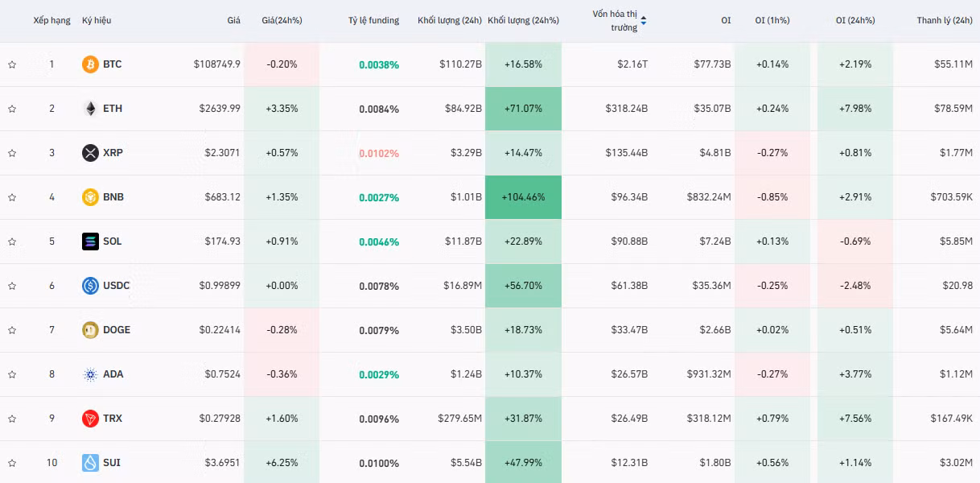Image resolution: width=980 pixels, height=483 pixels.
Task: Click the Dogecoin DOGE icon
Action: (x=91, y=330)
